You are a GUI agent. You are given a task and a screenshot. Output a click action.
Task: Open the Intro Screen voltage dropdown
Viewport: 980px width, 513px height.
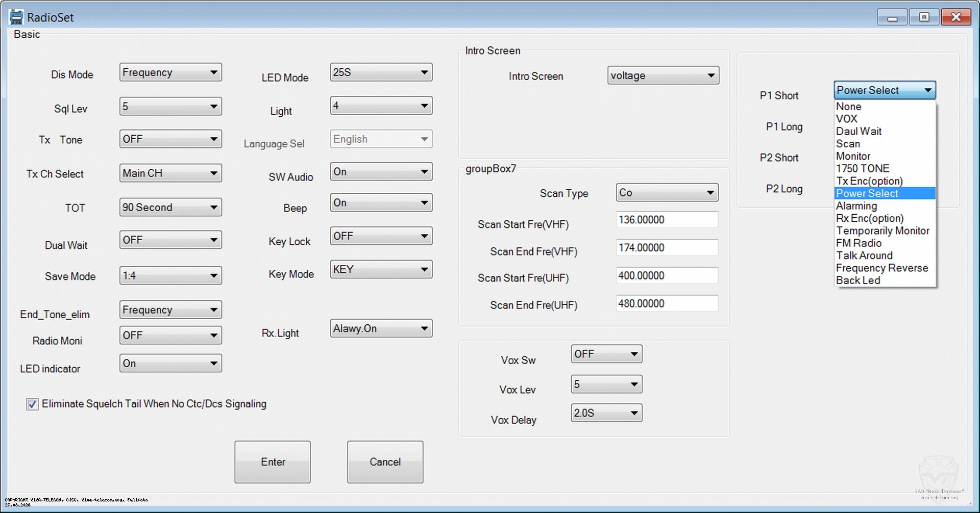pos(663,75)
